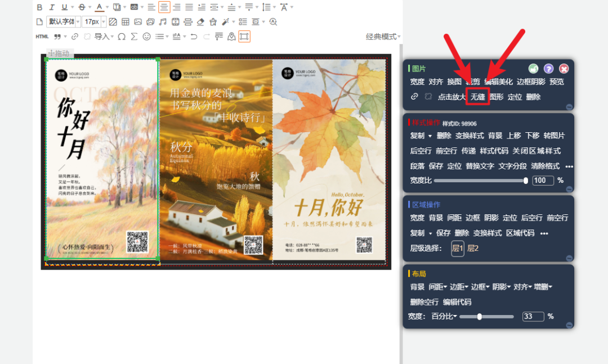
Task: Apply strikethrough formatting
Action: click(x=82, y=7)
